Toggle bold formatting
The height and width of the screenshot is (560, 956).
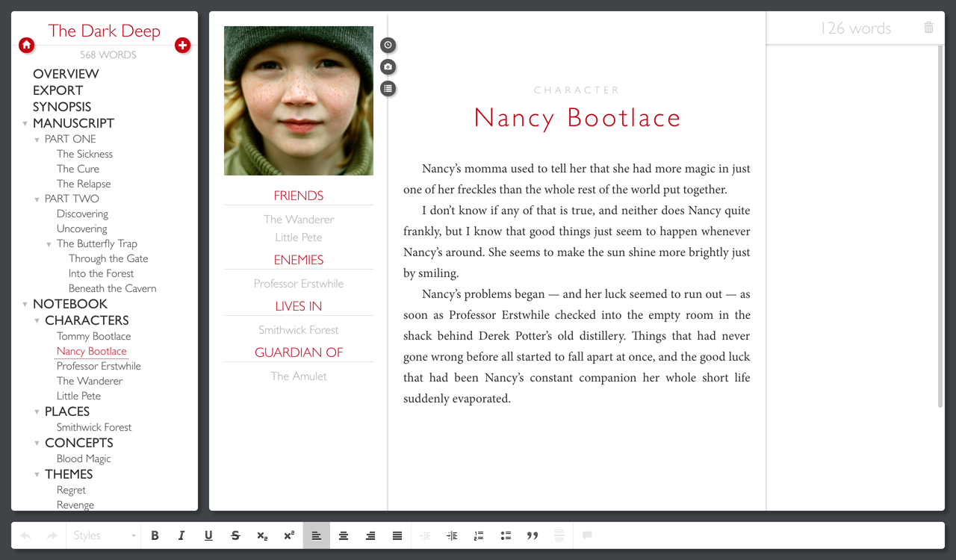(x=155, y=535)
